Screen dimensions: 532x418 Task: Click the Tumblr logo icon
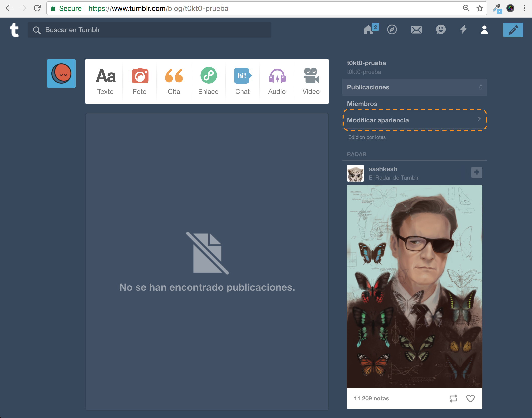coord(14,30)
